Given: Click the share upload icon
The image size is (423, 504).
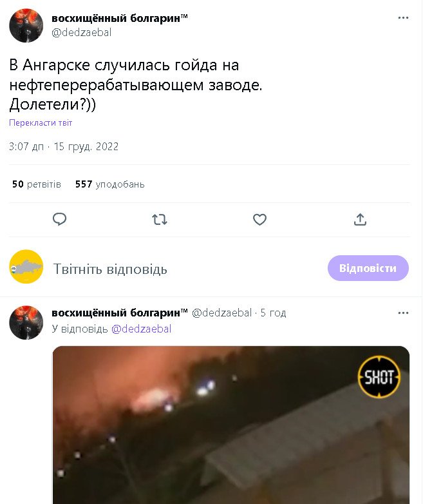Looking at the screenshot, I should click(x=360, y=220).
